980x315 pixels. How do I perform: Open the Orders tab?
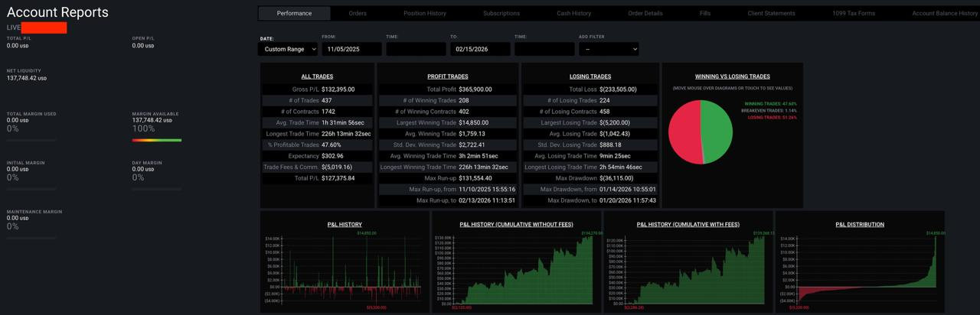pos(357,13)
